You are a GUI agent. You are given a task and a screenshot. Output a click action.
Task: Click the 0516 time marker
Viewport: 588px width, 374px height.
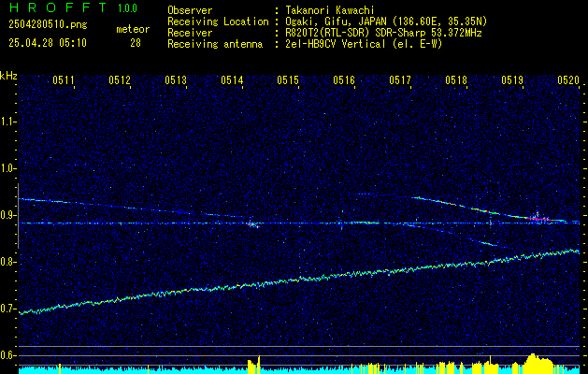click(x=344, y=79)
